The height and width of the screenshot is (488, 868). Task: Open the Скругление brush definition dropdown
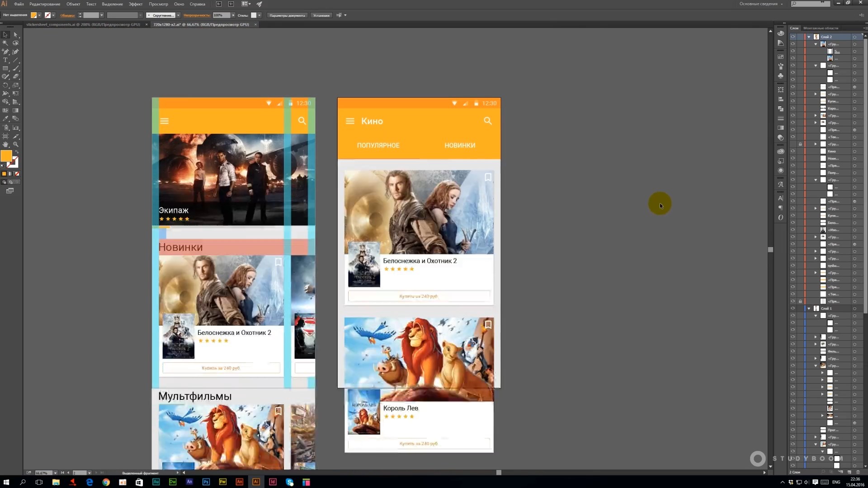click(178, 15)
